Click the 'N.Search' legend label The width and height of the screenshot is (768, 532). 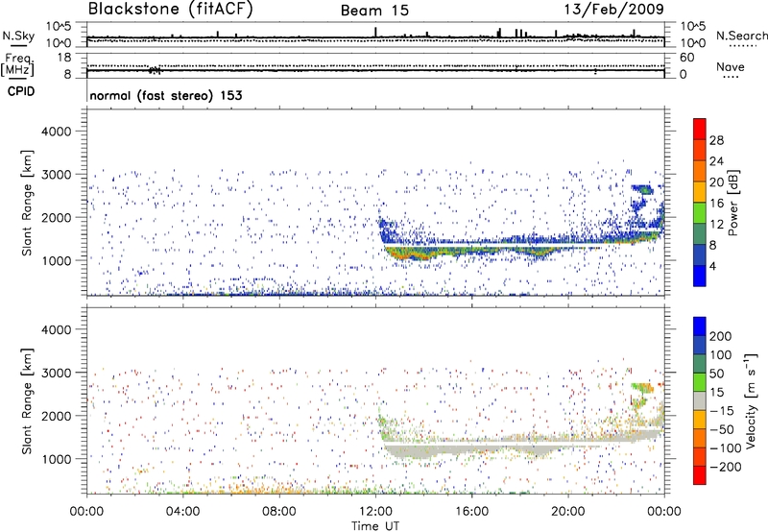pyautogui.click(x=741, y=36)
